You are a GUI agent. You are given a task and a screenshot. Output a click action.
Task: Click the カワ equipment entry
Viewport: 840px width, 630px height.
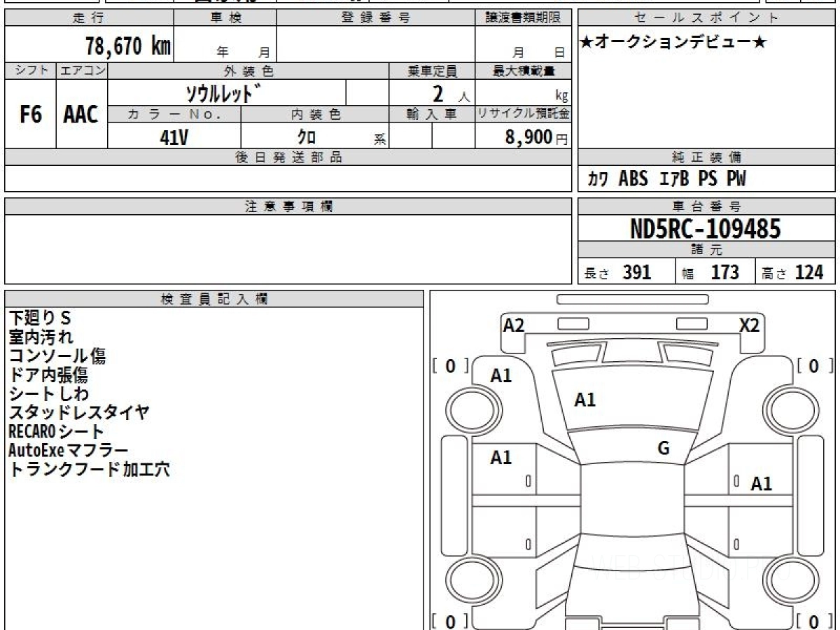click(x=598, y=179)
